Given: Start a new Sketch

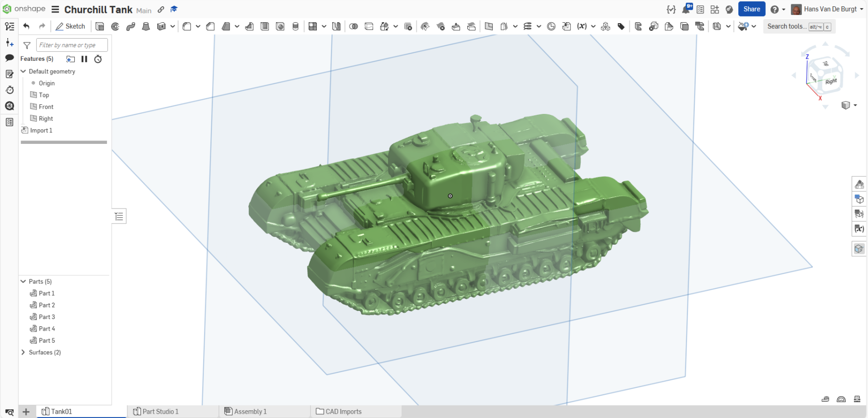Looking at the screenshot, I should pos(70,27).
